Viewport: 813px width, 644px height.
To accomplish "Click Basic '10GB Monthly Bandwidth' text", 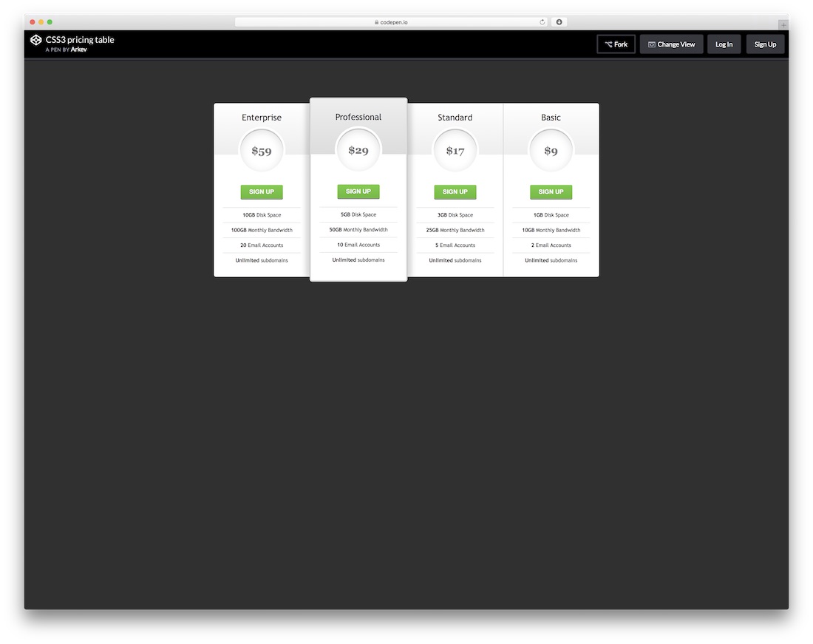I will tap(551, 230).
